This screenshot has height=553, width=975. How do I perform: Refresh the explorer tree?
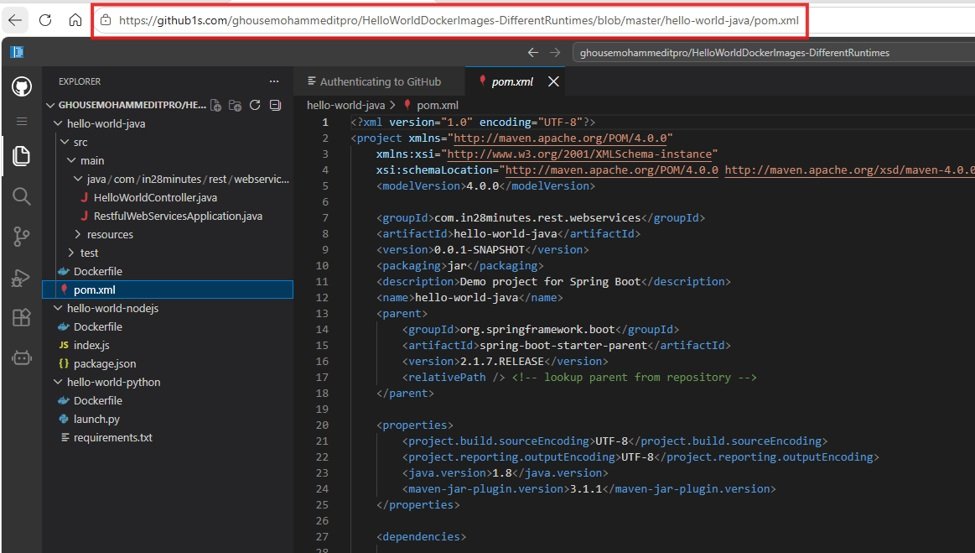(x=255, y=105)
